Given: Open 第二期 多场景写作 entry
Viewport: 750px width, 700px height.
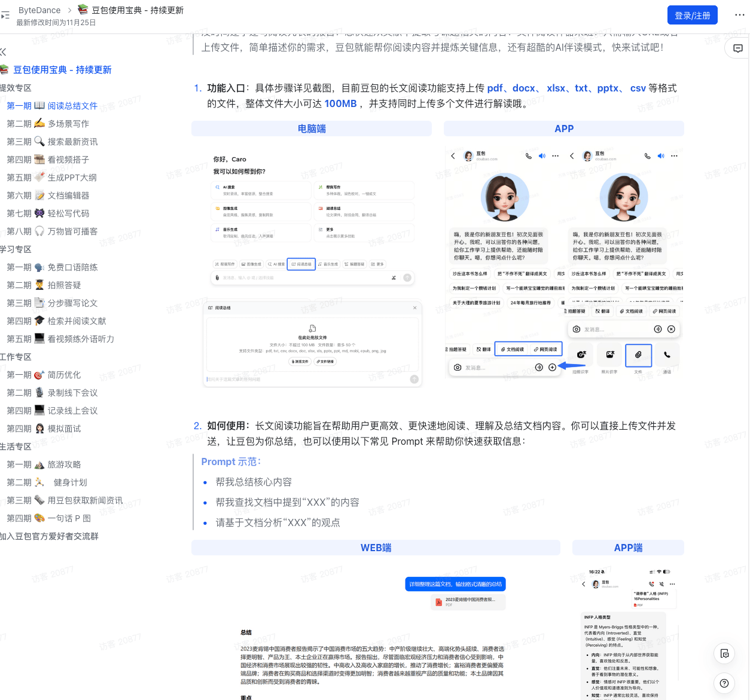Looking at the screenshot, I should coord(48,124).
